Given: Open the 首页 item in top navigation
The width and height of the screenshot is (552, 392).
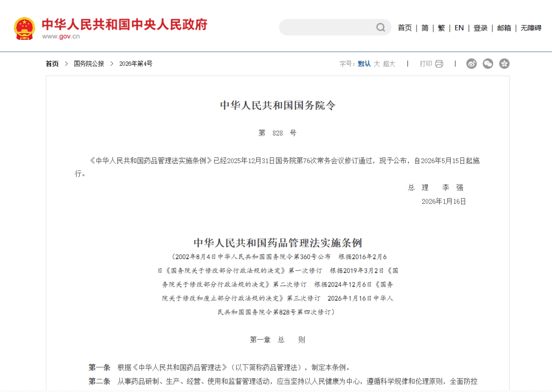Looking at the screenshot, I should tap(405, 28).
